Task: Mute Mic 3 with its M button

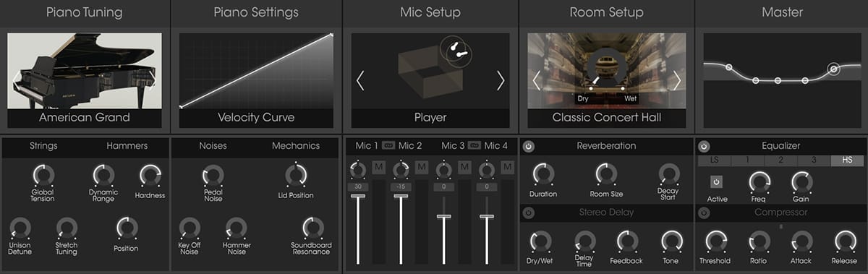Action: tap(464, 168)
